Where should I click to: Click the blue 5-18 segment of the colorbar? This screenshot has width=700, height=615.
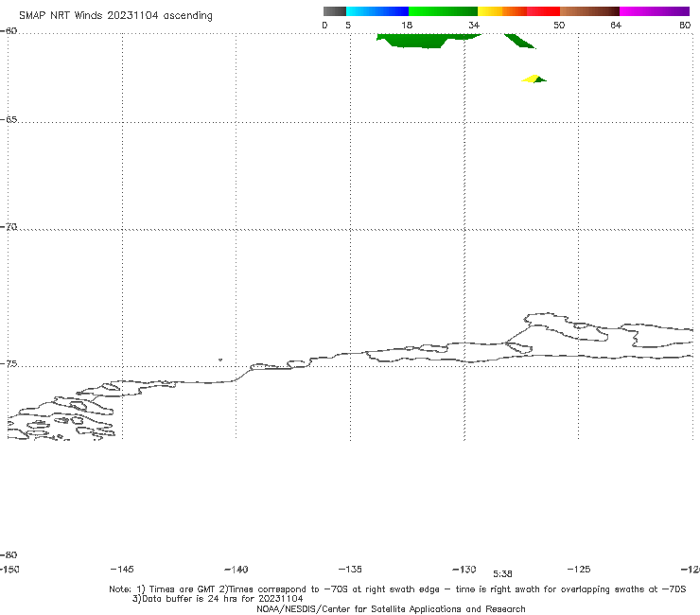[377, 11]
